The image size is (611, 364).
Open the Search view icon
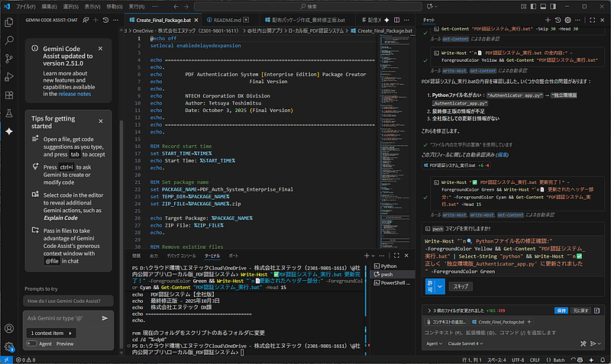pos(9,38)
